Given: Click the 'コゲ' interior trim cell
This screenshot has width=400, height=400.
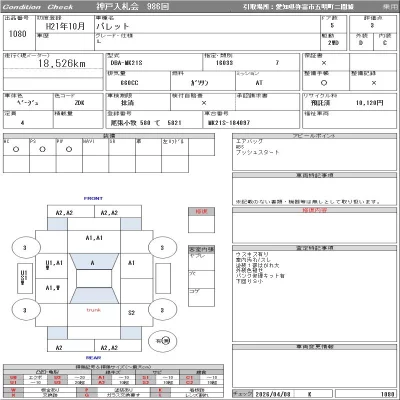Looking at the screenshot, I should [x=201, y=297].
